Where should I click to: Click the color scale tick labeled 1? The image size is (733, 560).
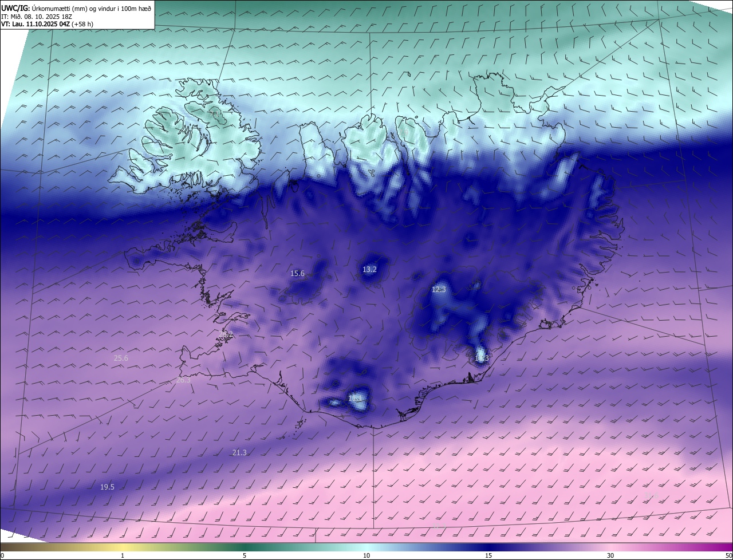click(x=123, y=556)
